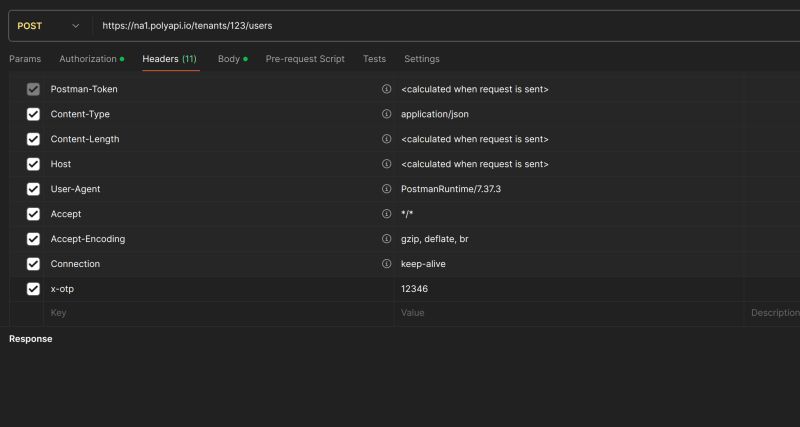Click the info icon for Postman-Token
The height and width of the screenshot is (427, 800).
[x=386, y=89]
